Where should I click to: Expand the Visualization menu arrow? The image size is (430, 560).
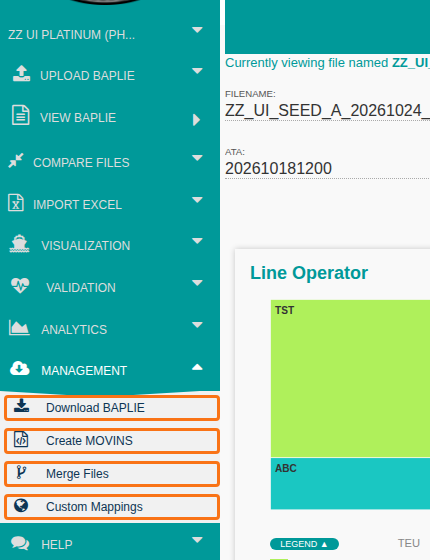[x=197, y=241]
